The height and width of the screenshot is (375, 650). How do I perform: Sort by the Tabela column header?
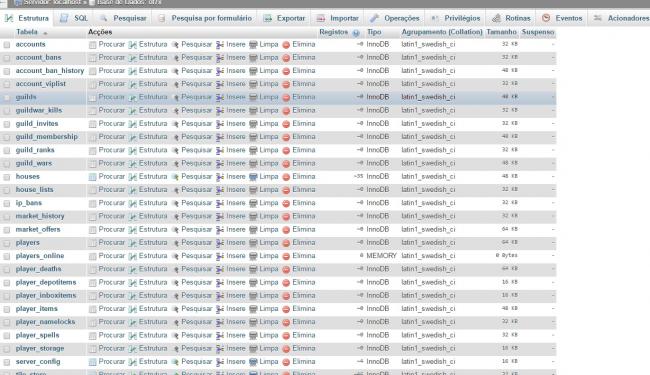pyautogui.click(x=27, y=32)
